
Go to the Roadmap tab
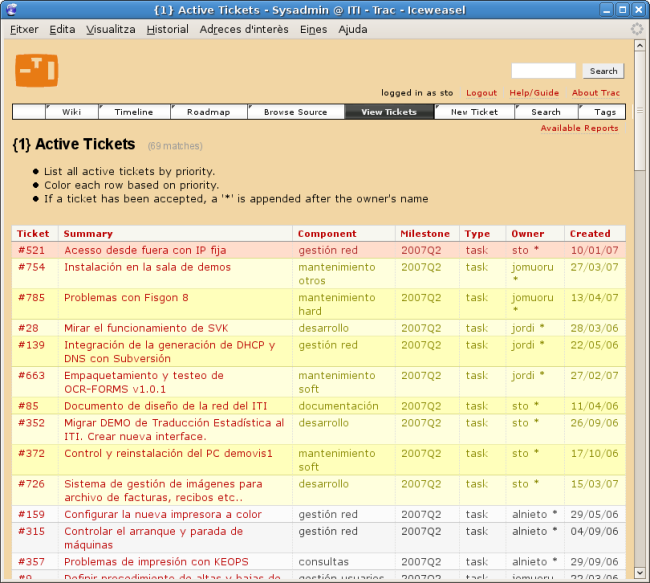[208, 112]
